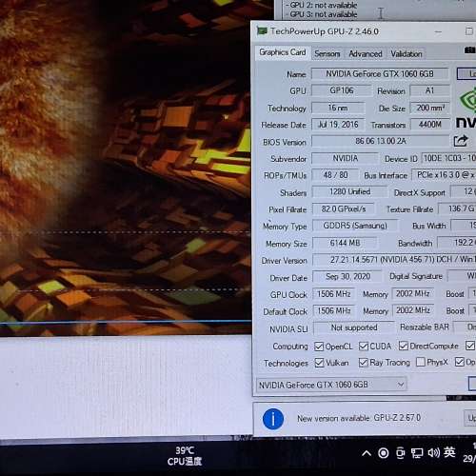Screen dimensions: 476x476
Task: Click the 39°C CPU temperature taskbar widget
Action: click(x=185, y=456)
